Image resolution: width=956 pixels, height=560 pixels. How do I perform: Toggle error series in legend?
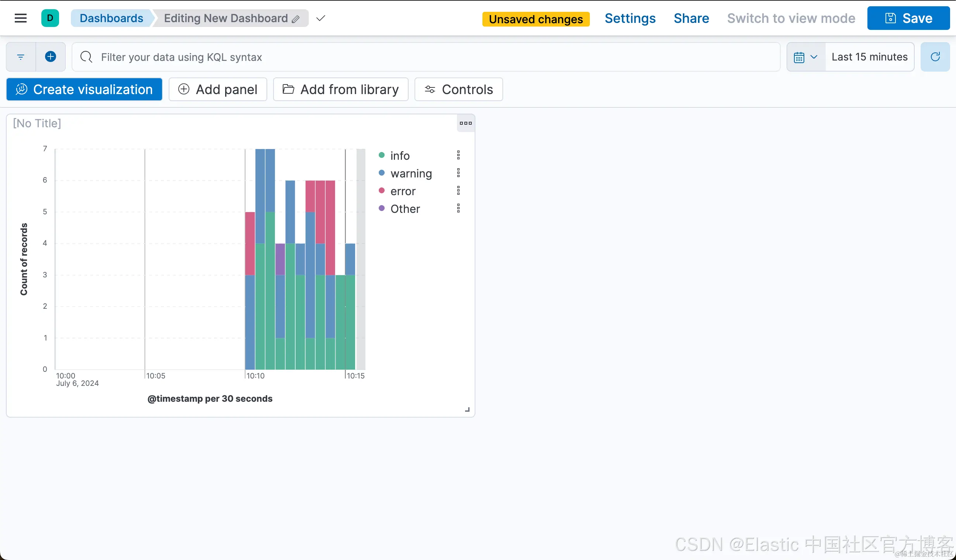point(403,191)
